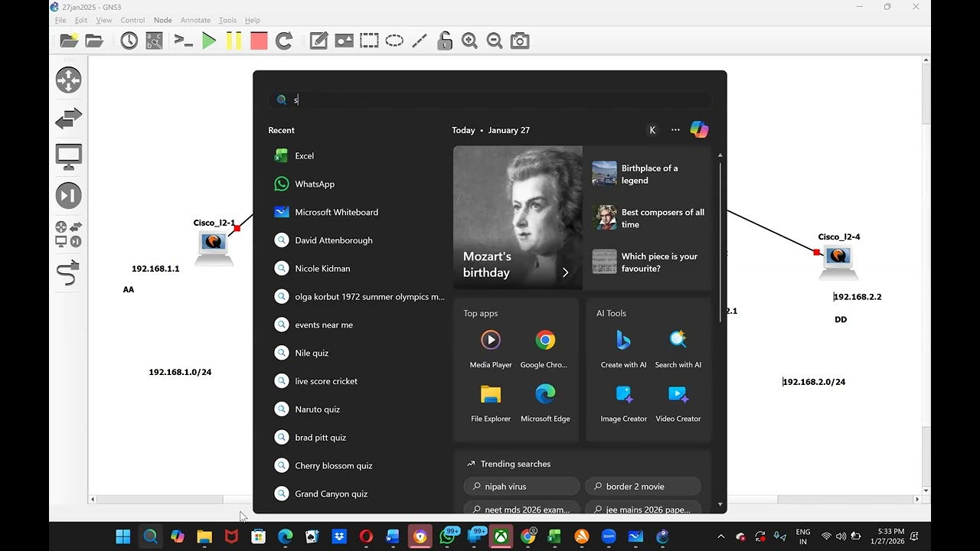Open the View menu in GNS3

[x=104, y=20]
